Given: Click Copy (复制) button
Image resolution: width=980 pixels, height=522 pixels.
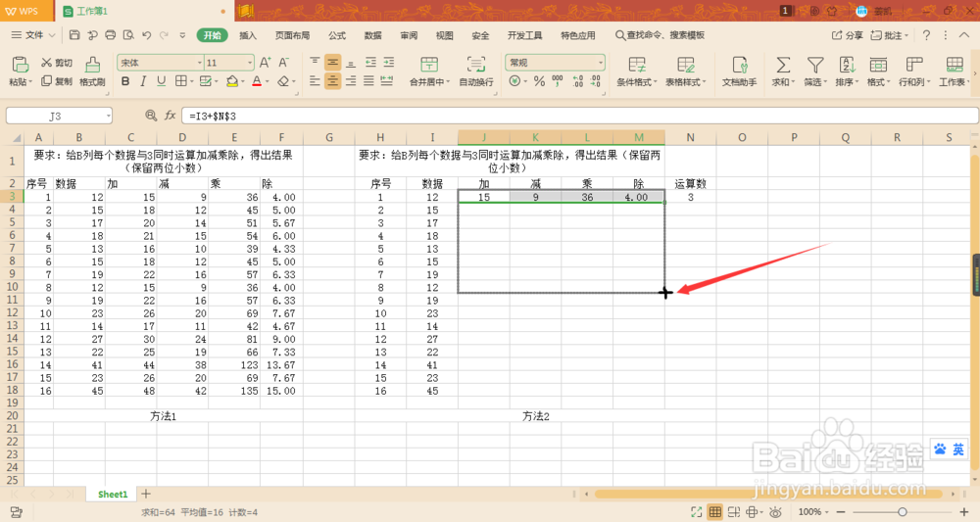Looking at the screenshot, I should (57, 81).
